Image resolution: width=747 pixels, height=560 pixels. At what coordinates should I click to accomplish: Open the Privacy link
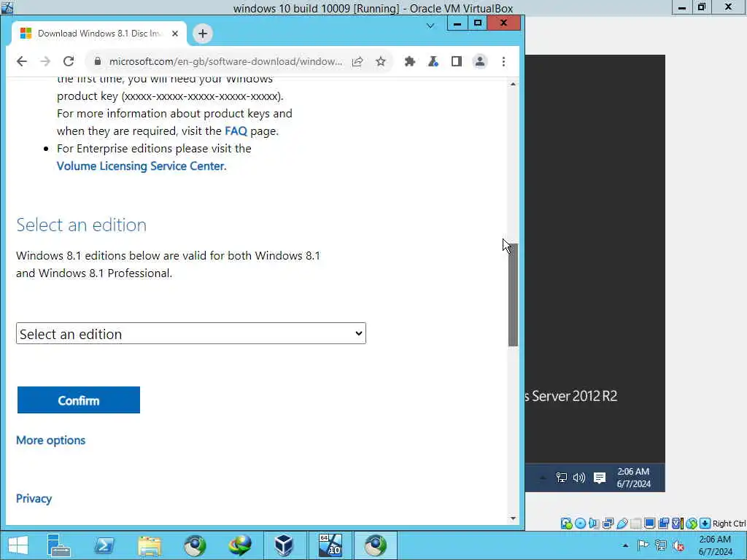pos(34,499)
